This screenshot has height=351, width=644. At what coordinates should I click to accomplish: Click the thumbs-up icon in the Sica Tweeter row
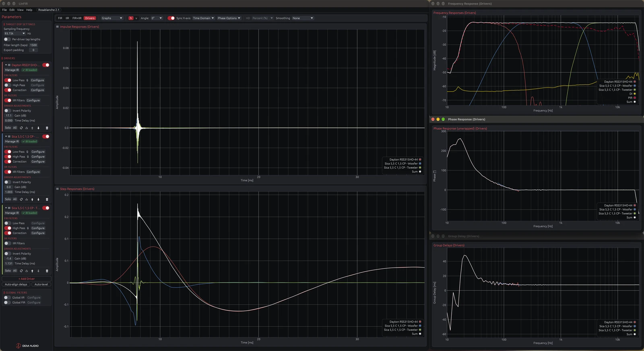tap(27, 271)
